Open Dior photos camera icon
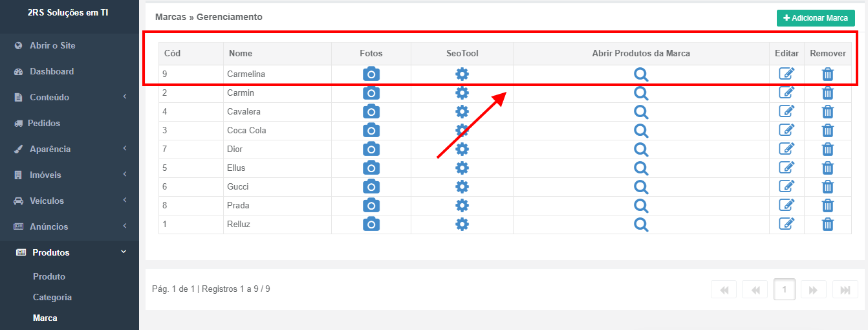Image resolution: width=868 pixels, height=330 pixels. 371,149
